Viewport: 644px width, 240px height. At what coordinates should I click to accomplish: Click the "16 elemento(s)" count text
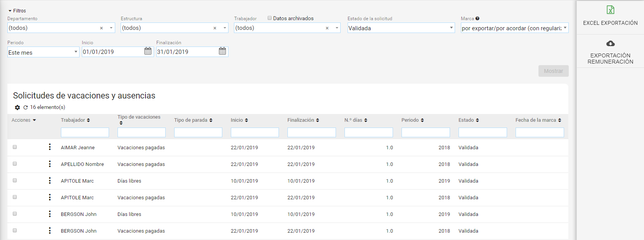coord(48,107)
